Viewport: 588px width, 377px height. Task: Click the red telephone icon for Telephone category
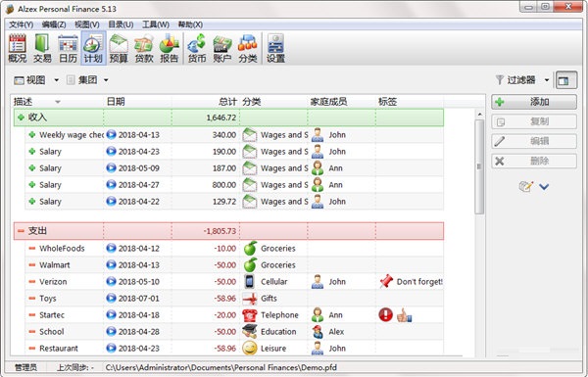(x=249, y=314)
